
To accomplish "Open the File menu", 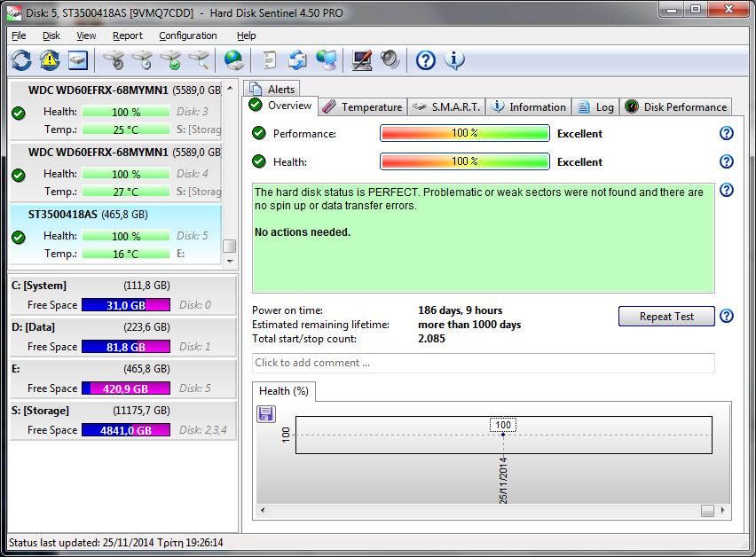I will (x=19, y=35).
